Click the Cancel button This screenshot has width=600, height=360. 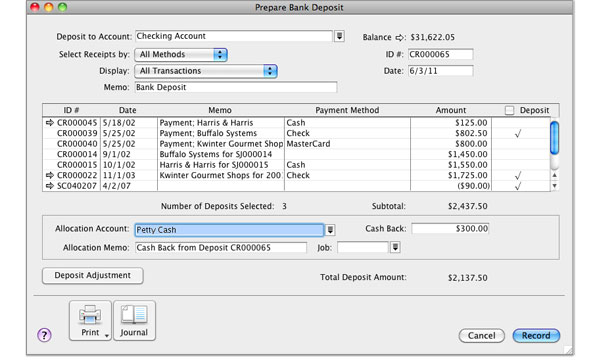tap(481, 336)
